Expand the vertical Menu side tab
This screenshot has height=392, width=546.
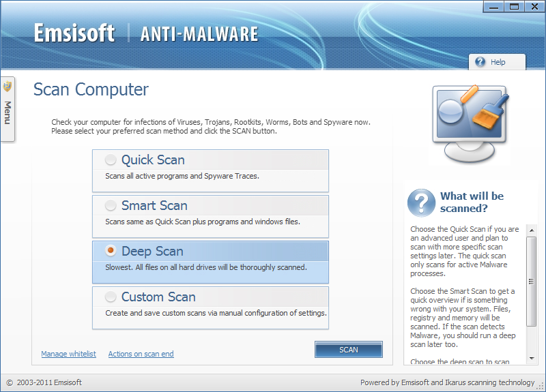(x=8, y=112)
